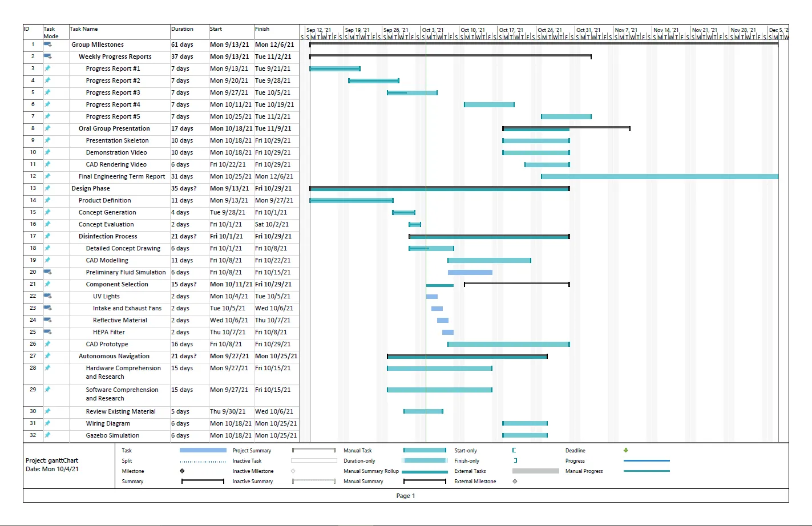Click the task mode icon for Preliminary Fluid Simulation
Screen dimensions: 812x526
tap(48, 272)
